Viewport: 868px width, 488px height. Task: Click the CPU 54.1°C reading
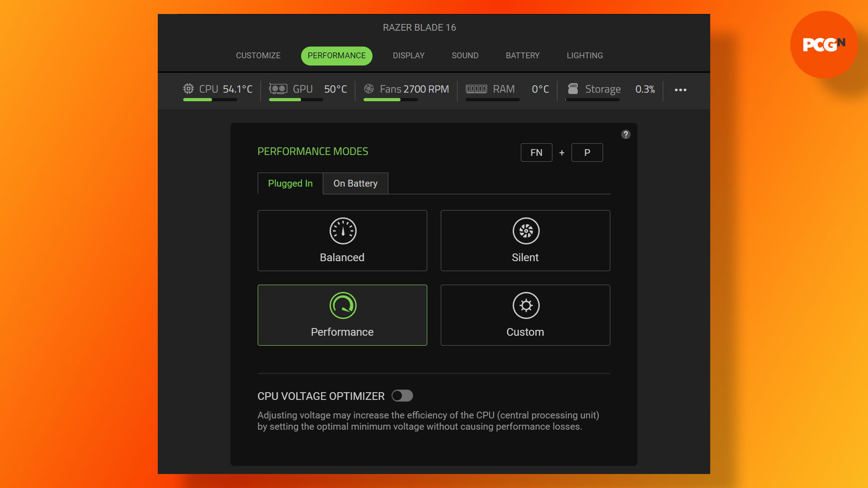point(238,89)
